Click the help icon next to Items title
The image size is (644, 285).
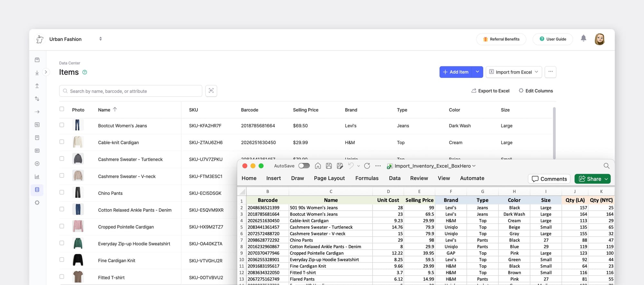[85, 72]
